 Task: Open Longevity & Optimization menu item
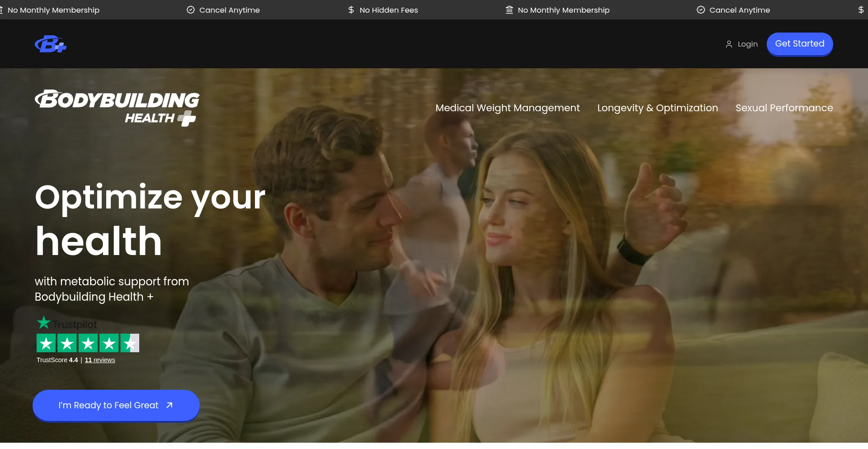click(x=658, y=108)
